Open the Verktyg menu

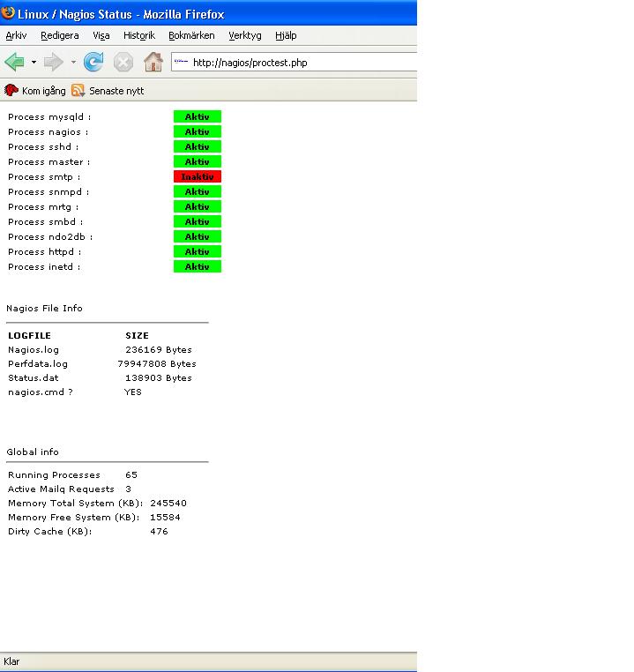(244, 35)
